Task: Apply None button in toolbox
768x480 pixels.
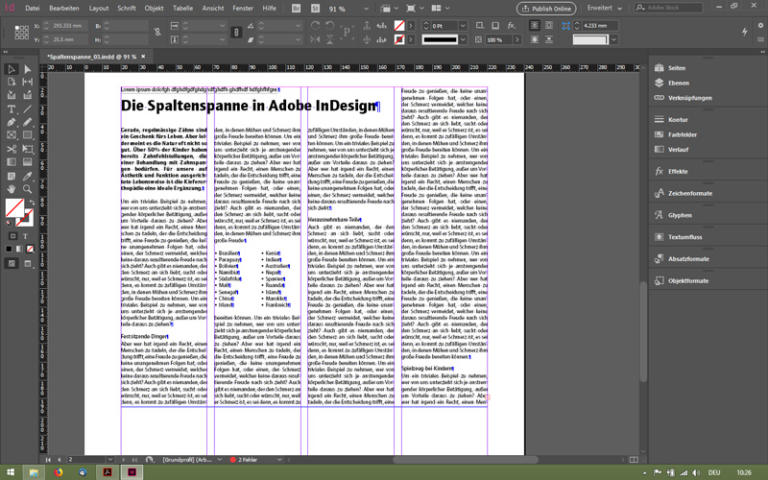Action: click(30, 249)
